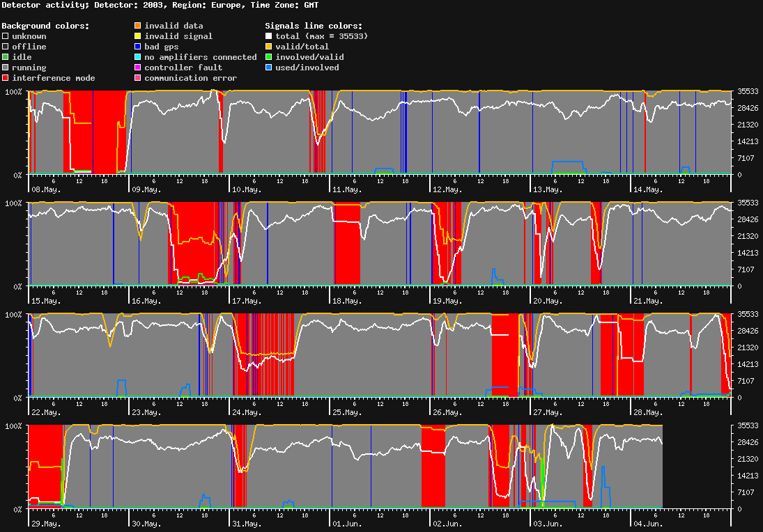
Task: Click the green 'idle' legend swatch
Action: 6,57
